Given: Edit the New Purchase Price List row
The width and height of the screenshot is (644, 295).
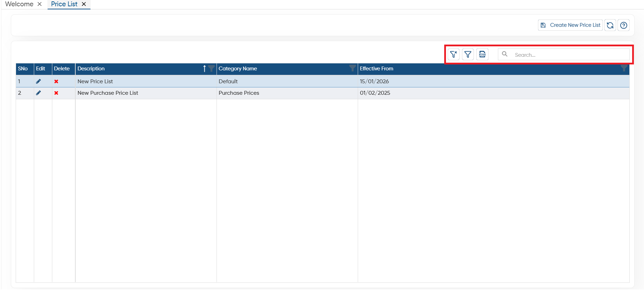Looking at the screenshot, I should pyautogui.click(x=38, y=93).
